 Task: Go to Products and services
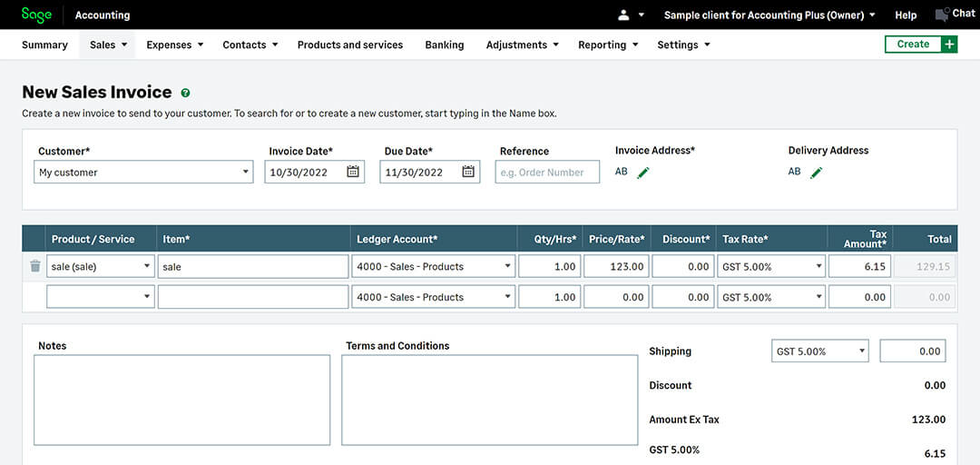(350, 45)
